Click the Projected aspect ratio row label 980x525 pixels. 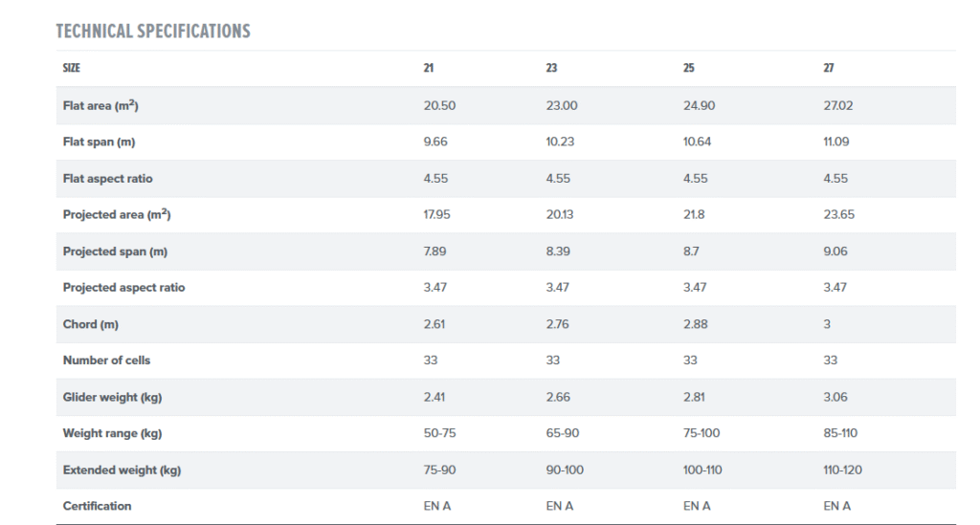click(123, 288)
